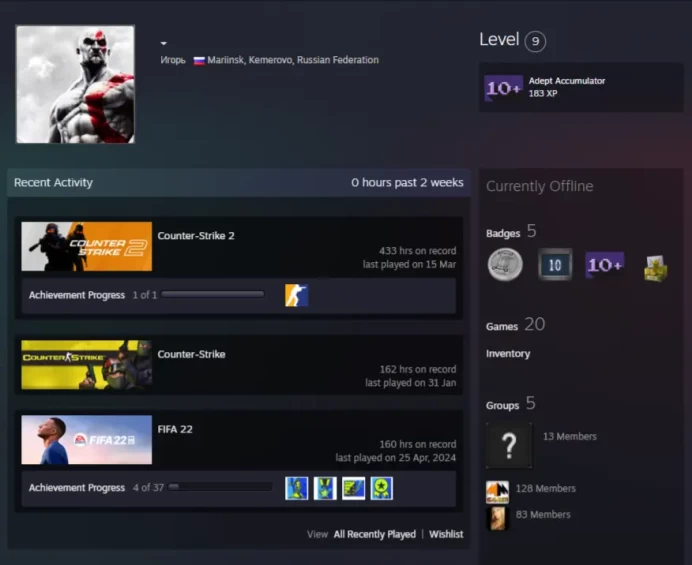Select the '13 Members' group text

point(569,437)
